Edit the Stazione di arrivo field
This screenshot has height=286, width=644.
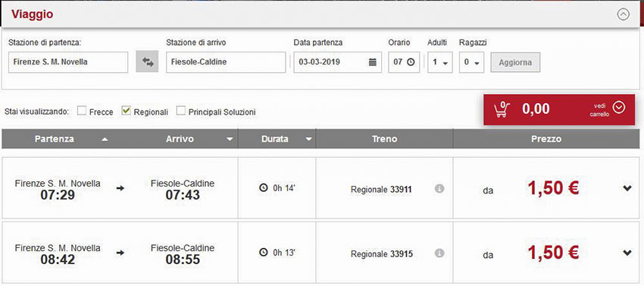tap(226, 62)
